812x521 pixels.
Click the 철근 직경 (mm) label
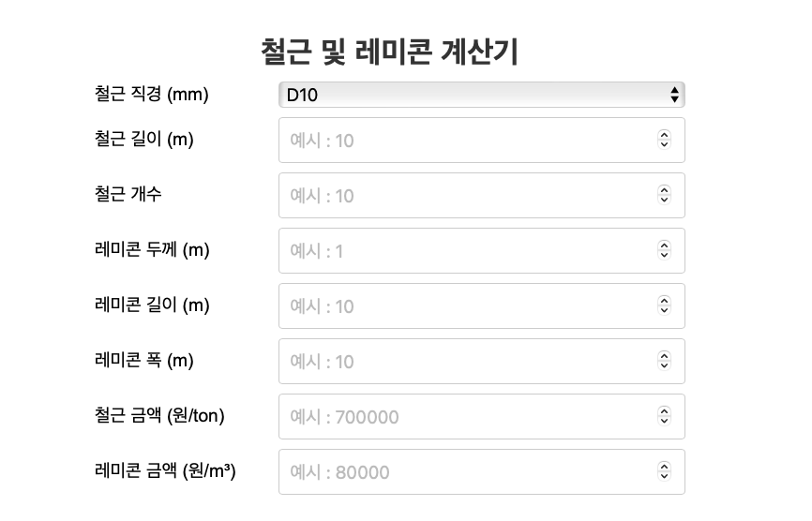151,95
